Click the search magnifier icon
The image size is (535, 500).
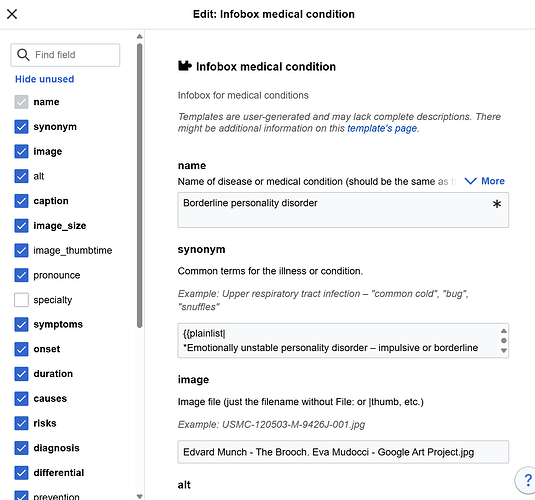[23, 55]
